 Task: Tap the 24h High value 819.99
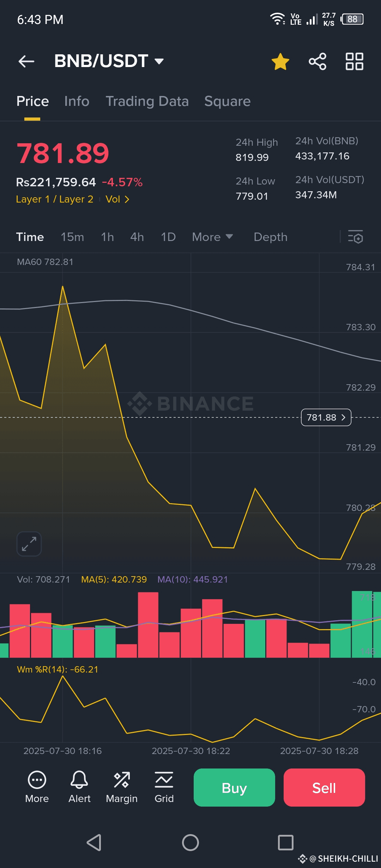(252, 157)
